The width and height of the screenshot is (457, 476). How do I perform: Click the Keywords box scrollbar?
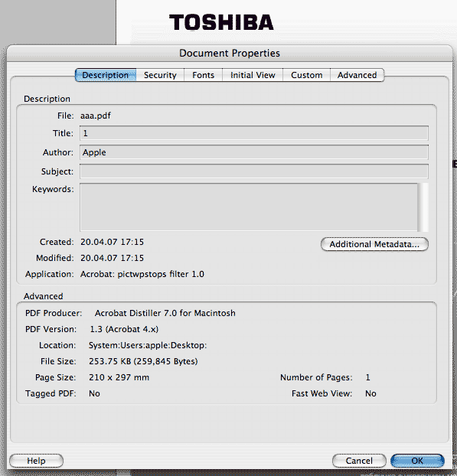point(423,207)
